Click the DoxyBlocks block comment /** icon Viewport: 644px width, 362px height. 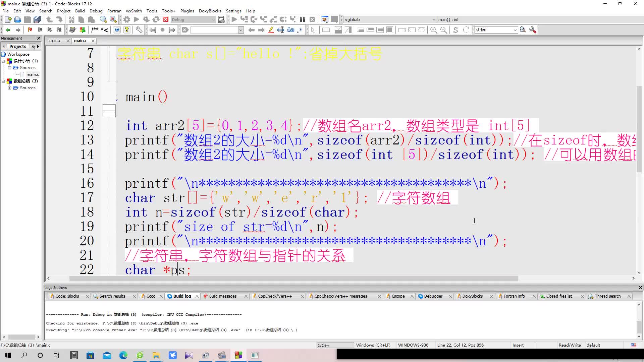95,30
